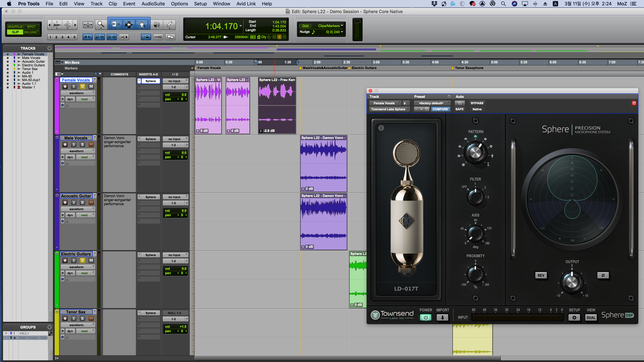Click the horizontal zoom waveform icon
This screenshot has height=362, width=644.
click(x=57, y=24)
